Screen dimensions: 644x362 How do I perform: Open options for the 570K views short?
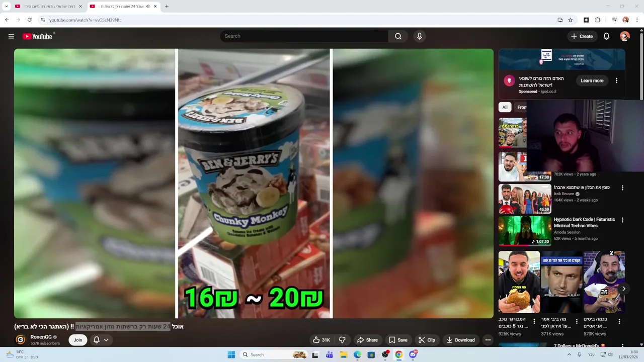tap(619, 321)
